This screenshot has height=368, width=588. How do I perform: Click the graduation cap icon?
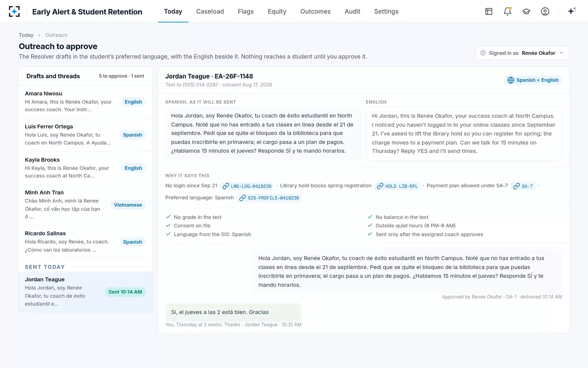[526, 11]
